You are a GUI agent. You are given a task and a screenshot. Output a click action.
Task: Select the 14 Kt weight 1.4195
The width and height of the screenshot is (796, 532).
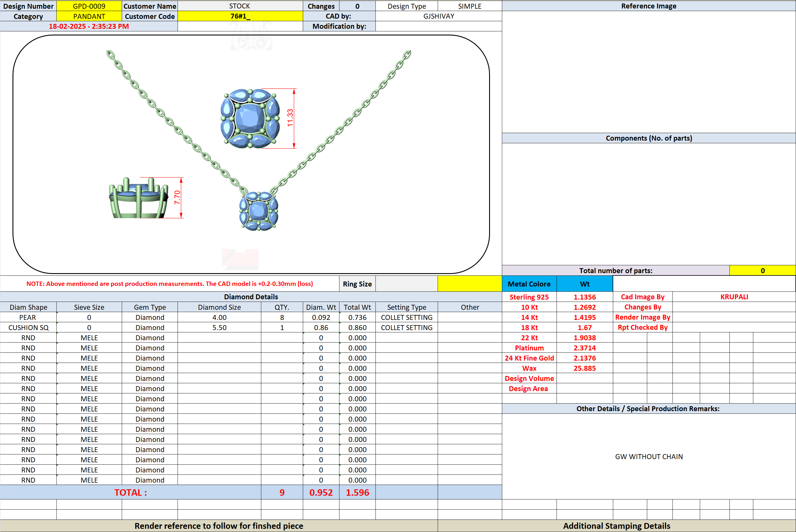point(585,317)
